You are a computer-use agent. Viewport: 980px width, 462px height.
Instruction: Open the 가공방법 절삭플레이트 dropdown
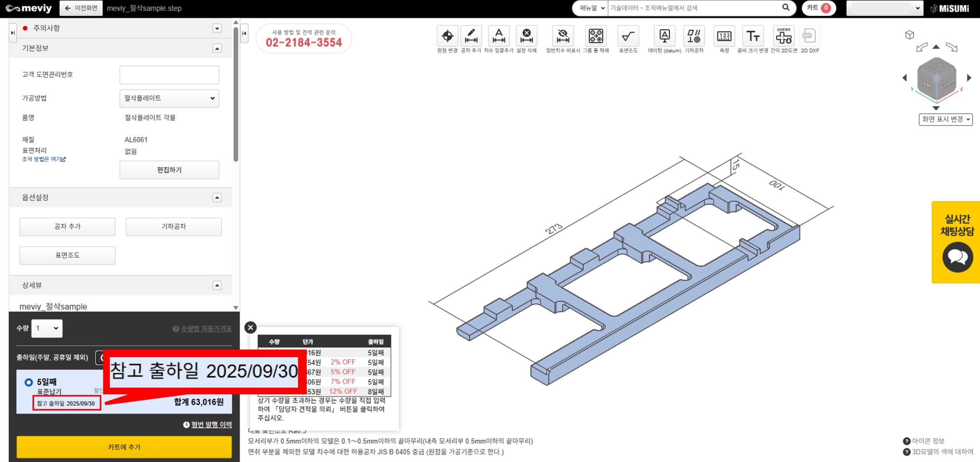tap(169, 98)
